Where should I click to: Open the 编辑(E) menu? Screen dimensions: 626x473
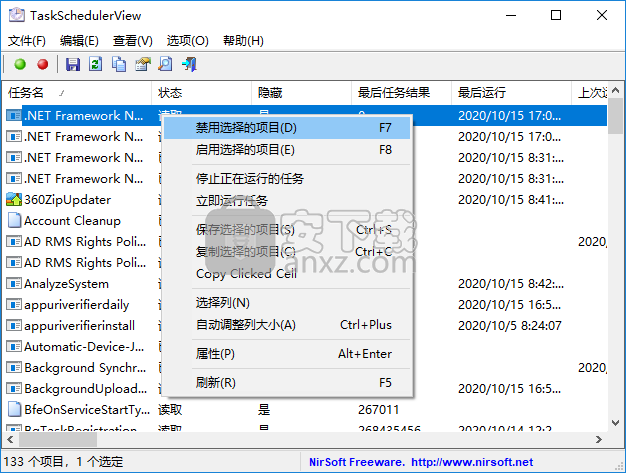(79, 40)
